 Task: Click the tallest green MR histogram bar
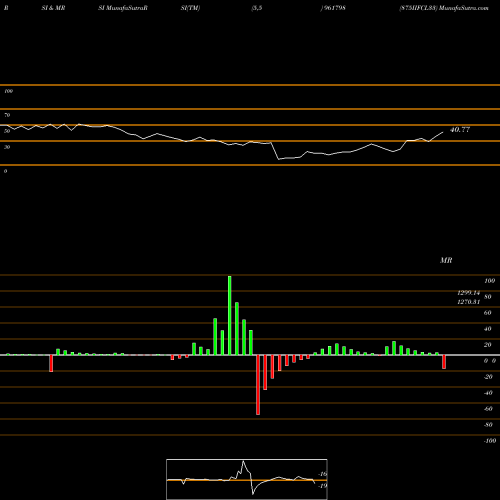coord(230,315)
